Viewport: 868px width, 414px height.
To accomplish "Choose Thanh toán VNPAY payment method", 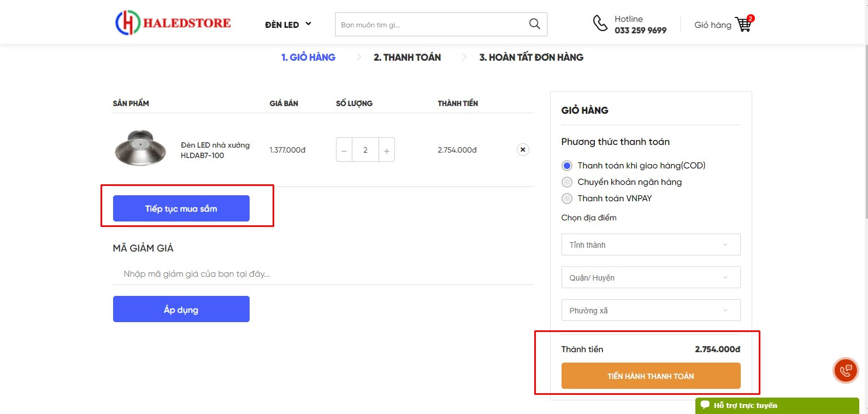I will coord(567,199).
